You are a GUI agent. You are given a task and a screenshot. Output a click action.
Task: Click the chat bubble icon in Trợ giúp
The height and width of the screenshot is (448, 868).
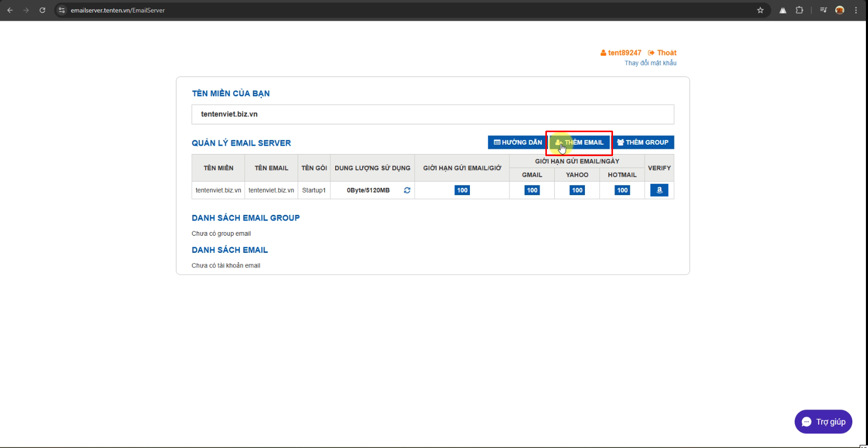click(807, 422)
